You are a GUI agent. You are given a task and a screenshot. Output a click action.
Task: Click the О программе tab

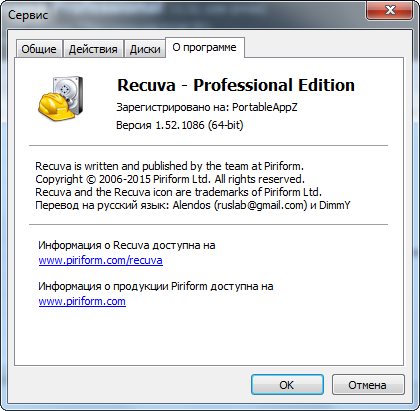[205, 47]
